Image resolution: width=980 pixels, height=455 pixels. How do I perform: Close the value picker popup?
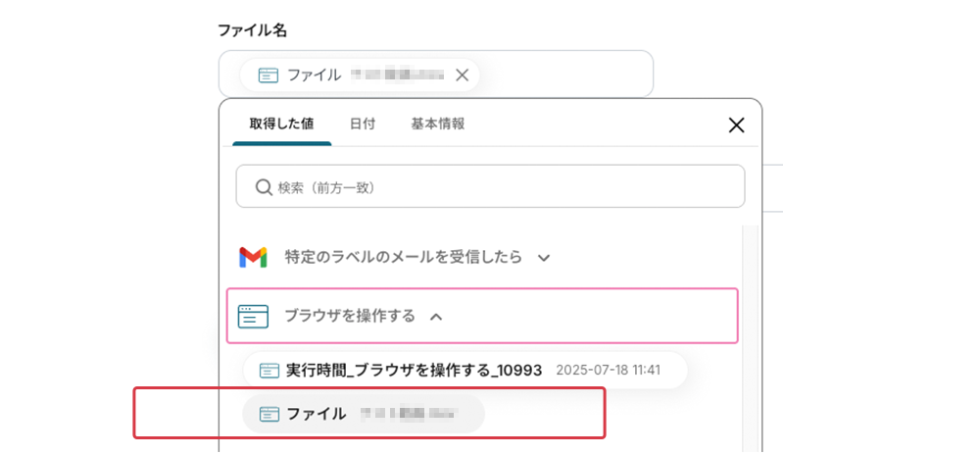tap(737, 125)
